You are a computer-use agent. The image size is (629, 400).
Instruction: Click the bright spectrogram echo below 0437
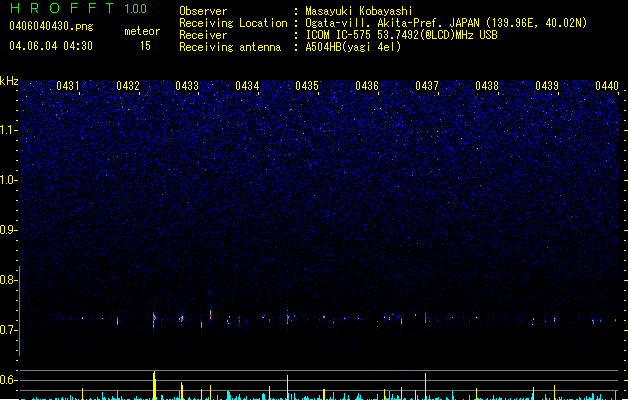point(426,317)
